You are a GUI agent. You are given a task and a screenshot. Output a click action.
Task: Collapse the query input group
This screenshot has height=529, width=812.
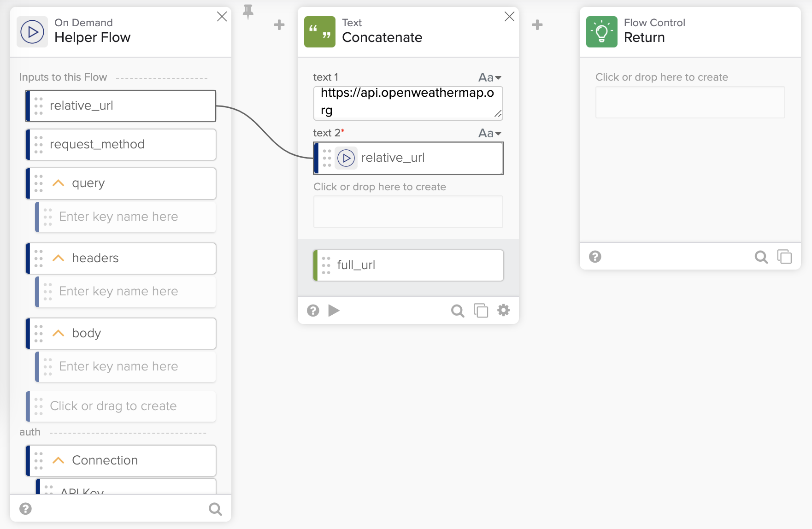point(58,183)
